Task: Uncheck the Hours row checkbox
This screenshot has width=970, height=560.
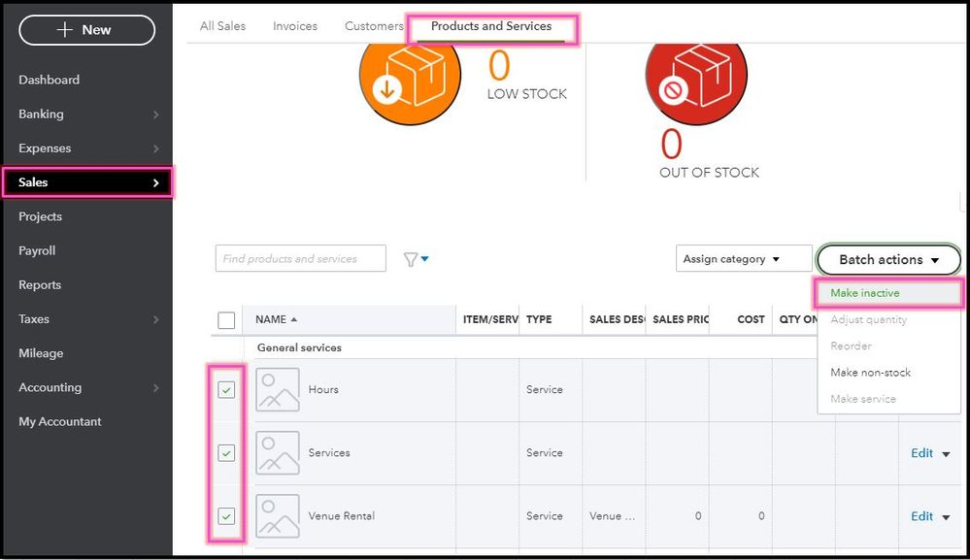Action: coord(226,390)
